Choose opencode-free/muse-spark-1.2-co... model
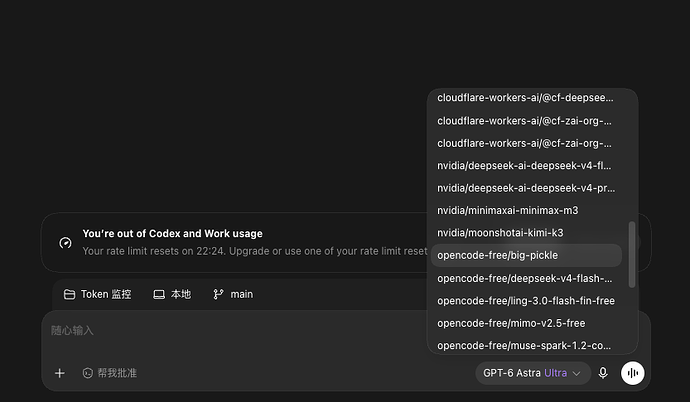This screenshot has width=690, height=402. 526,345
